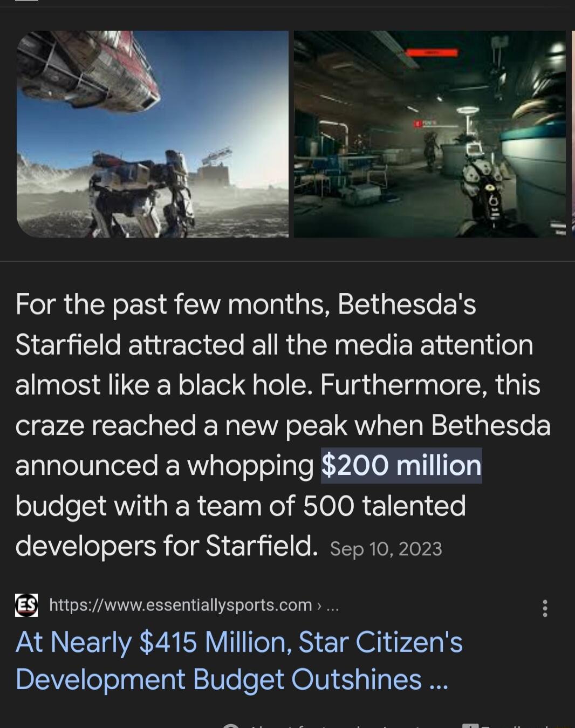Click the red health bar in second image
The width and height of the screenshot is (575, 728).
click(x=432, y=52)
